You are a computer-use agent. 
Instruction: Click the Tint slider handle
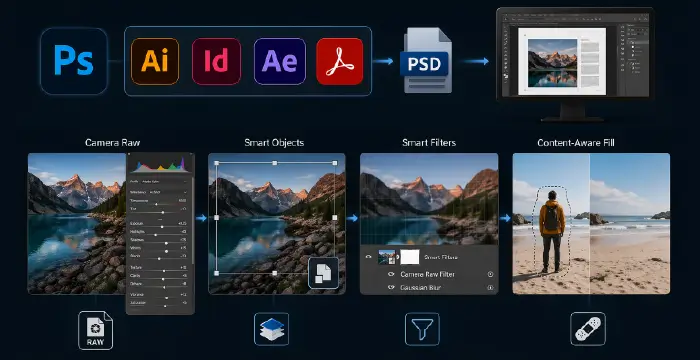pos(163,212)
